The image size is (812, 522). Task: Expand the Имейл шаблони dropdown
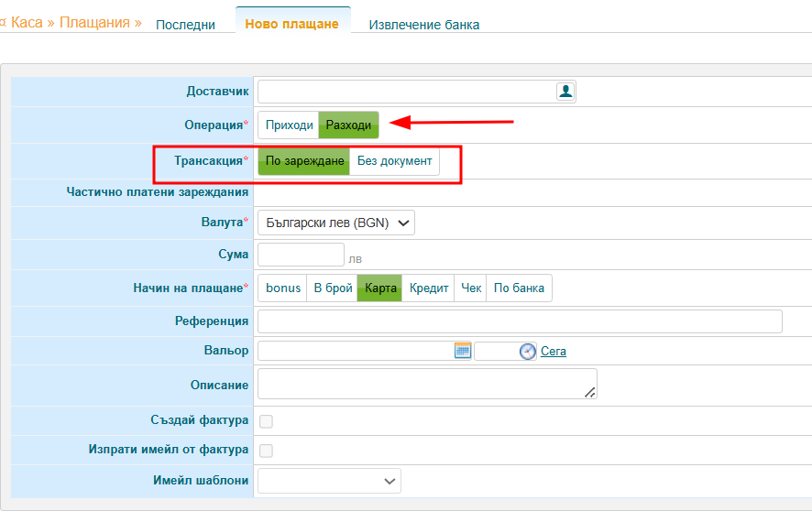tap(329, 481)
